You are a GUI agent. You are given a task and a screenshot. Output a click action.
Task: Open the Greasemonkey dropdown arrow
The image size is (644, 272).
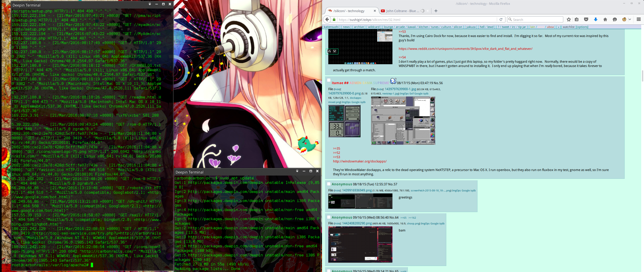click(630, 19)
